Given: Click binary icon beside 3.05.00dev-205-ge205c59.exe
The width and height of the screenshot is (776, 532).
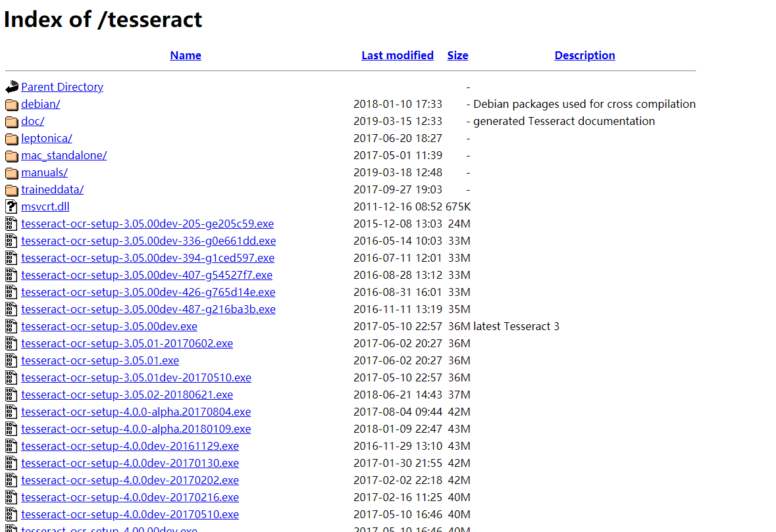Looking at the screenshot, I should point(11,224).
